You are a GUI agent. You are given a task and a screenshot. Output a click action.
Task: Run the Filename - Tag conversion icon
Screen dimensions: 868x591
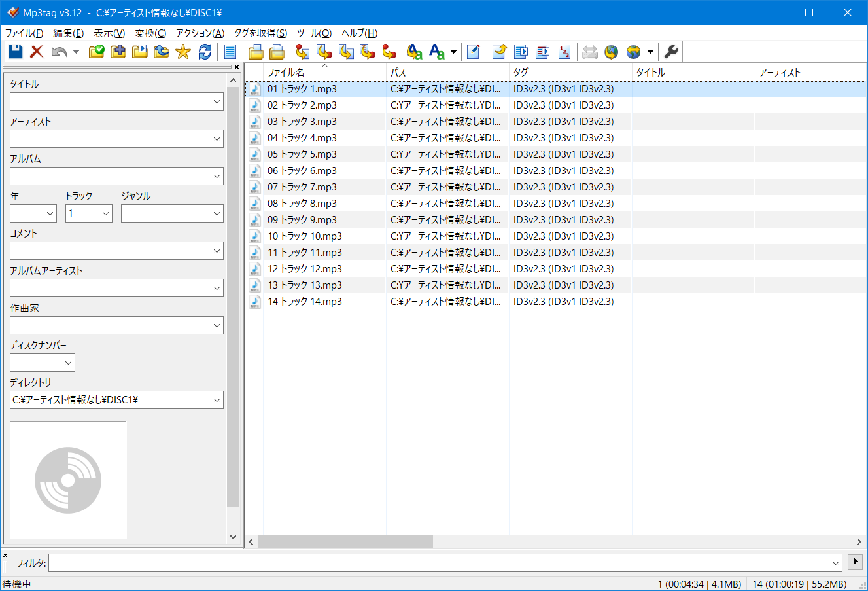pos(324,52)
